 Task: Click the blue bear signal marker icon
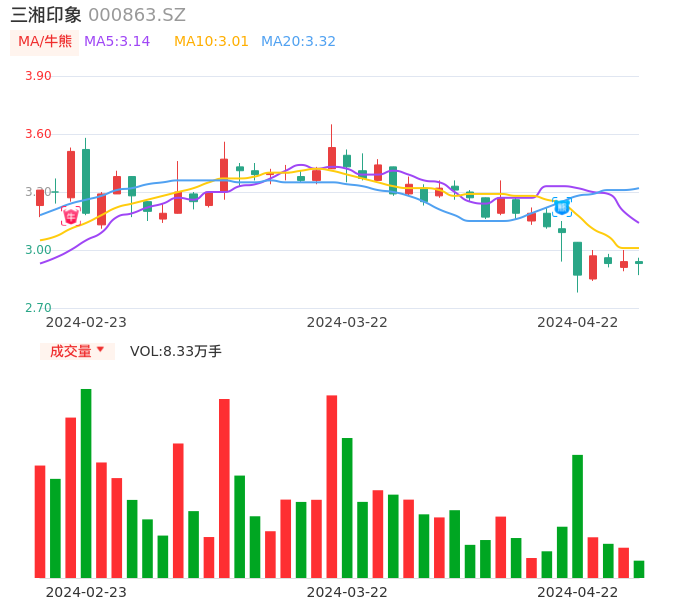(562, 207)
